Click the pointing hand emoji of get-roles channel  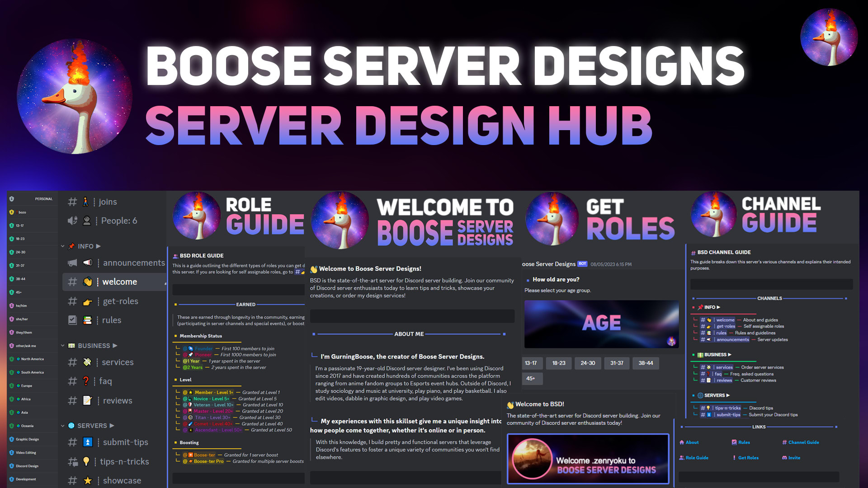click(x=88, y=301)
